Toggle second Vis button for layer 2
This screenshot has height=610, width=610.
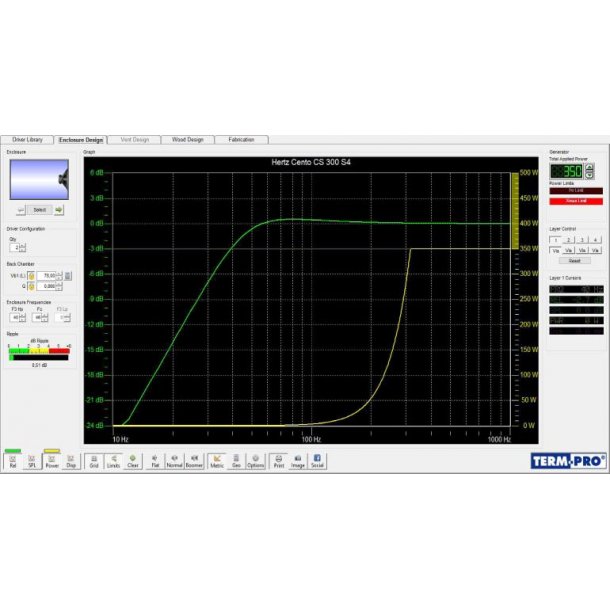pyautogui.click(x=568, y=250)
